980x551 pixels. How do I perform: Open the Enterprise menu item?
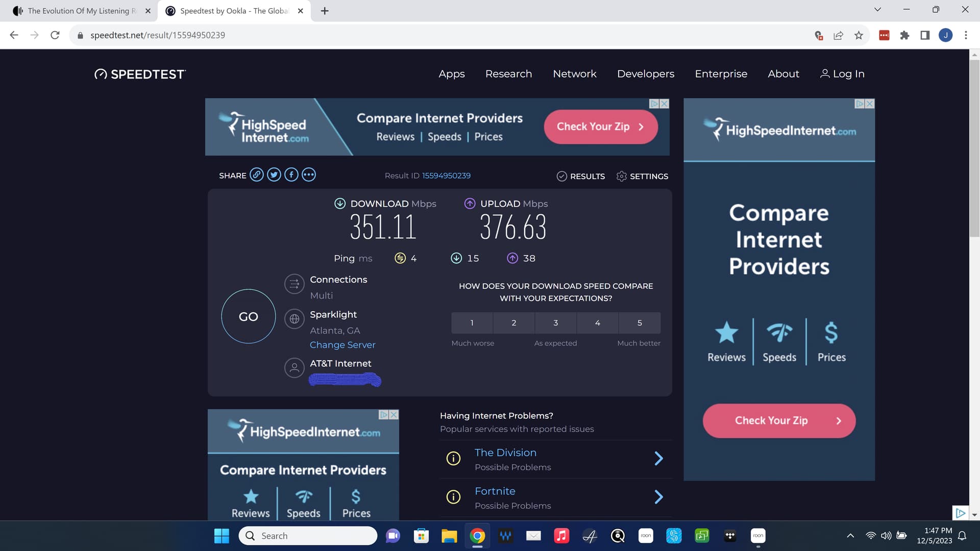point(721,74)
